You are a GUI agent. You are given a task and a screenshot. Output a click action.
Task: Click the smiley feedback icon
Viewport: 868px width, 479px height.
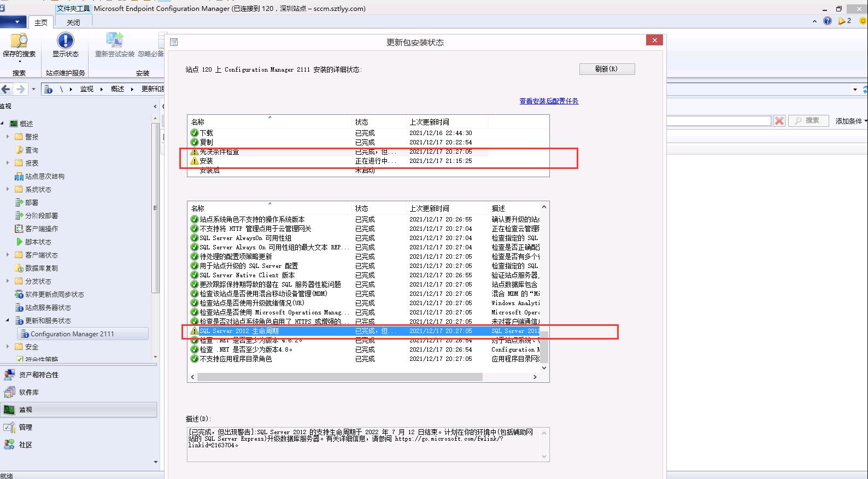pyautogui.click(x=864, y=21)
